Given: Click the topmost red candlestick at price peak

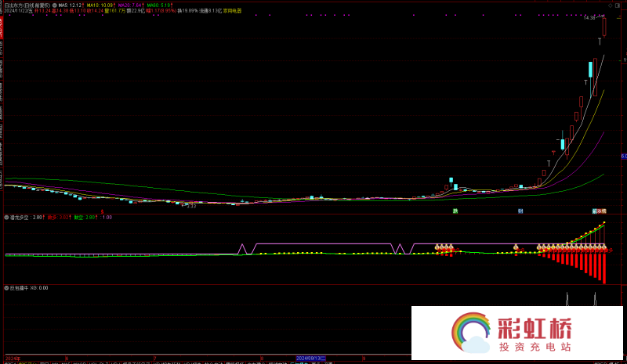Looking at the screenshot, I should pyautogui.click(x=604, y=27).
